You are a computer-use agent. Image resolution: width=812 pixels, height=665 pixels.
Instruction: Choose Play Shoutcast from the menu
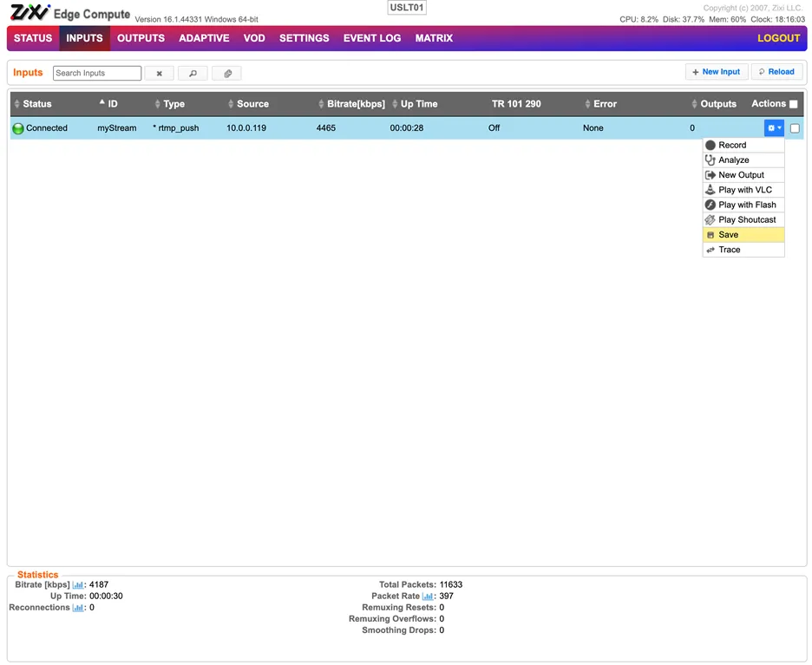pyautogui.click(x=743, y=220)
